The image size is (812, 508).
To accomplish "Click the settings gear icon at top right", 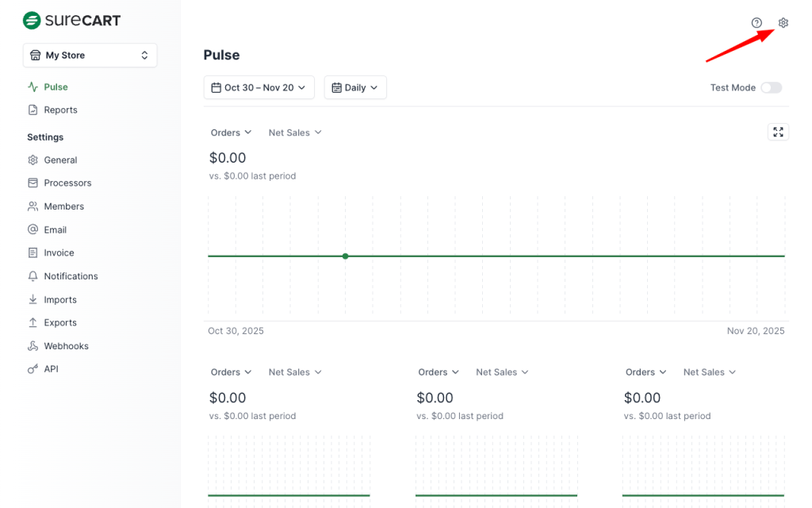I will coord(783,23).
